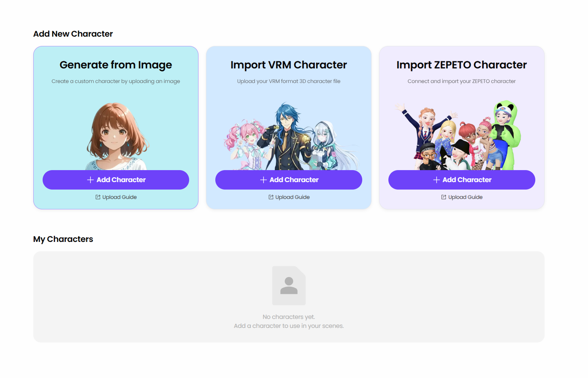Click Add Character under Generate from Image
The width and height of the screenshot is (588, 378).
click(116, 180)
